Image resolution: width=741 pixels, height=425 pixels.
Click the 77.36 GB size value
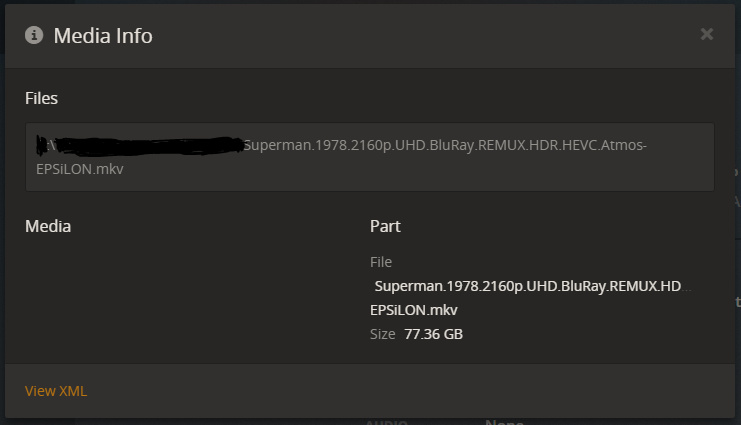(433, 334)
